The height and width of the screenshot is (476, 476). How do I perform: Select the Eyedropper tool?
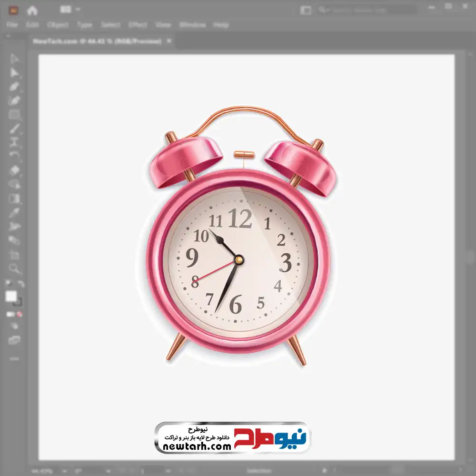coord(15,212)
